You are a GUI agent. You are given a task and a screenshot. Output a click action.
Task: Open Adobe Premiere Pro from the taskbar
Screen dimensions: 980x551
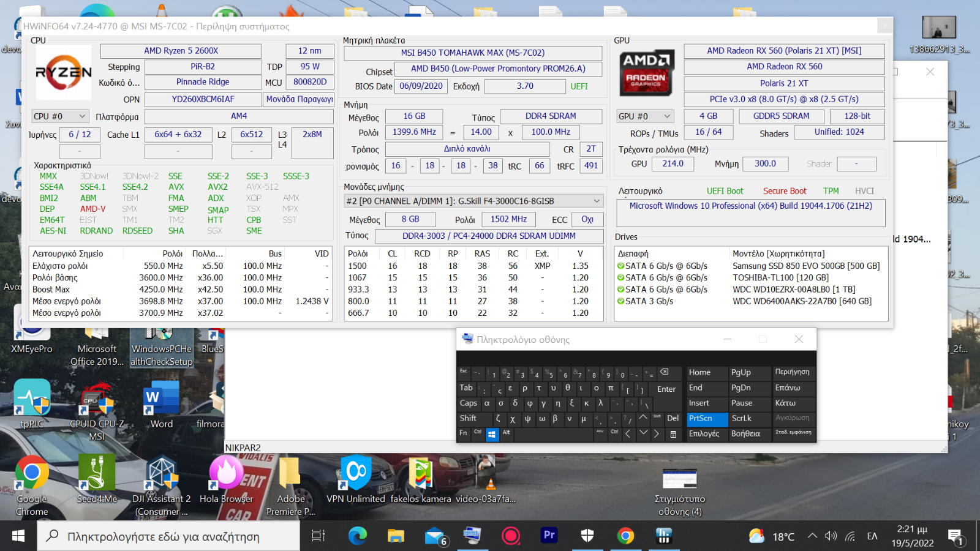[549, 536]
